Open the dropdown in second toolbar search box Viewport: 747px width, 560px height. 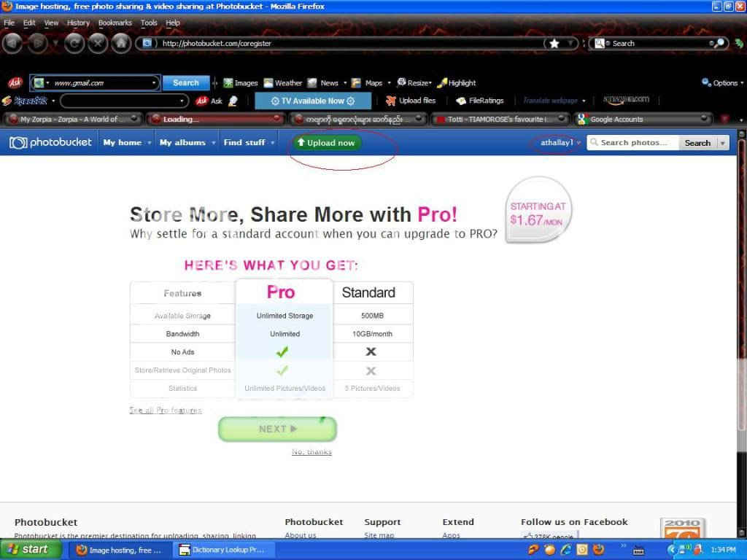182,101
